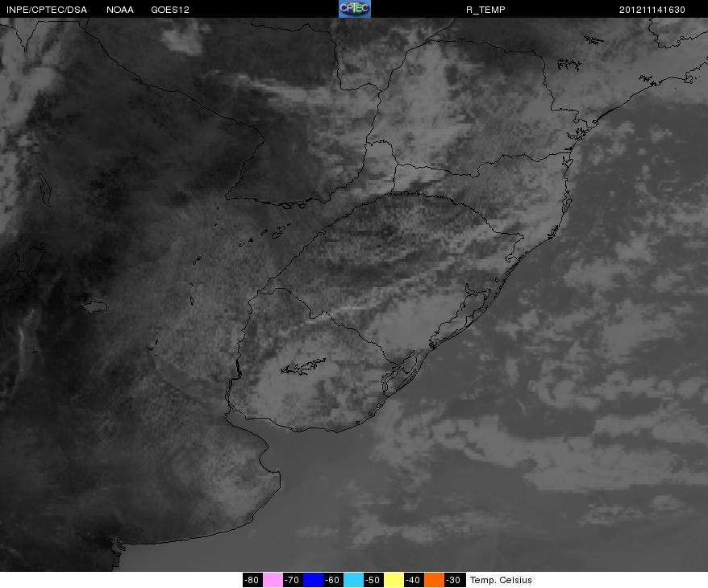
Task: Click the cyan legend color swatch
Action: pyautogui.click(x=353, y=580)
